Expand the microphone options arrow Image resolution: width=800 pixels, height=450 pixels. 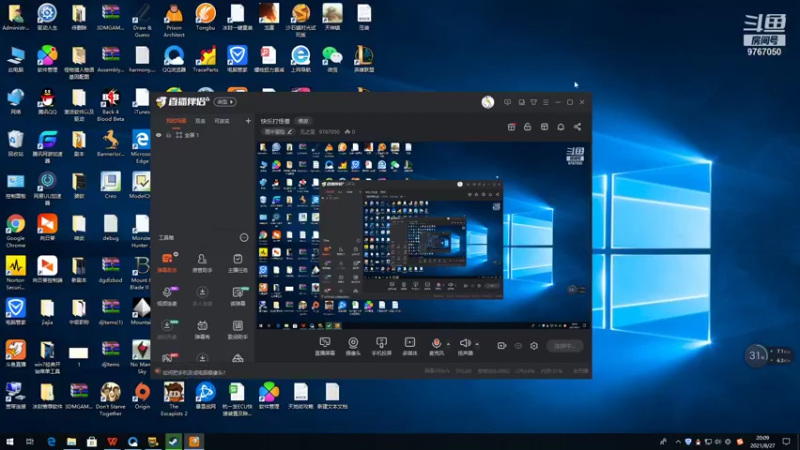tap(448, 344)
